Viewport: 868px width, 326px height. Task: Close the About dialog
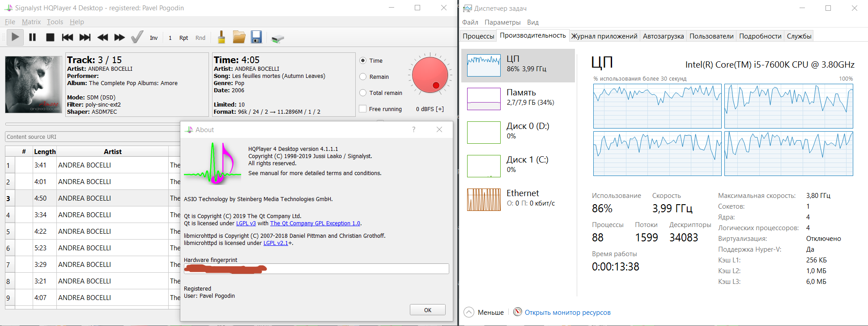(x=439, y=129)
